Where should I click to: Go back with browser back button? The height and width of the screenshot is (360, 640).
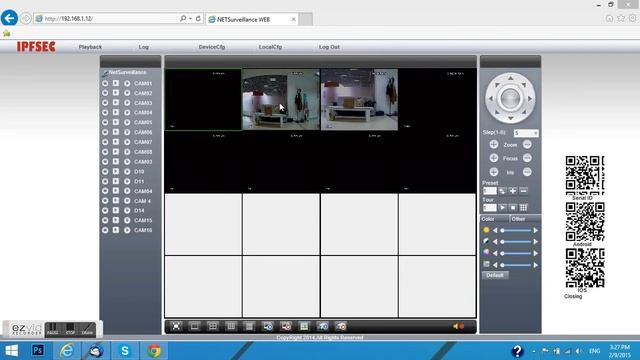coord(9,18)
